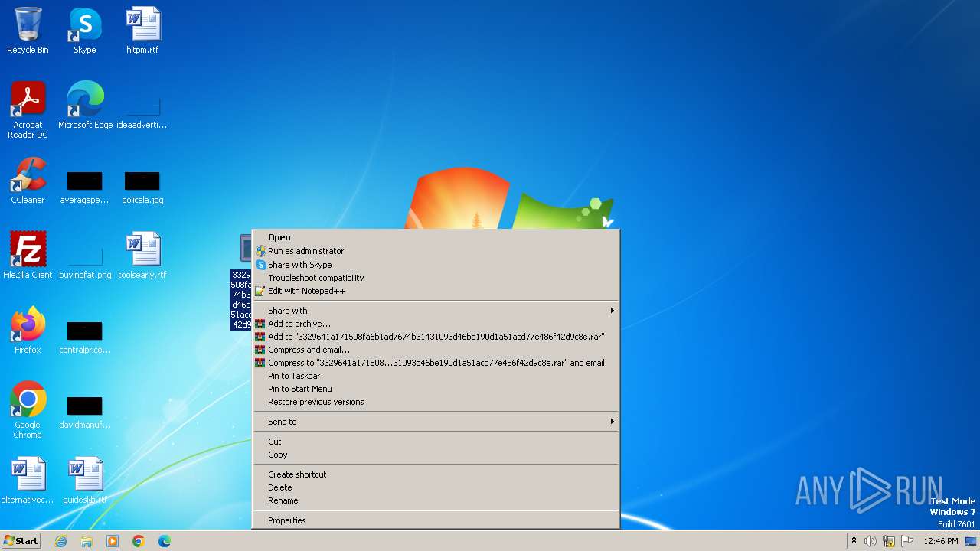Open Properties from the context menu

(x=436, y=520)
